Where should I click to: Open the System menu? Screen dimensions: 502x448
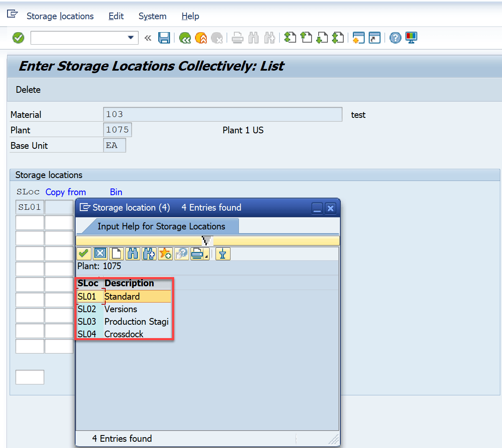(x=152, y=16)
